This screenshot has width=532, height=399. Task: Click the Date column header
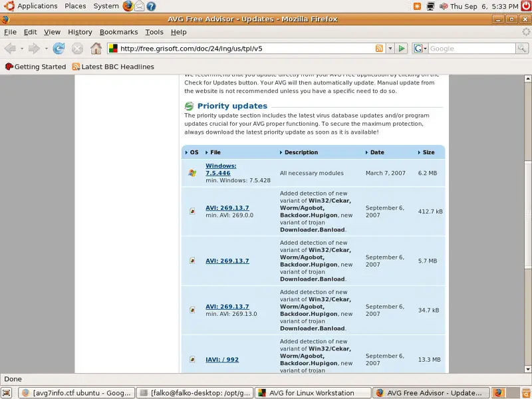tap(375, 152)
